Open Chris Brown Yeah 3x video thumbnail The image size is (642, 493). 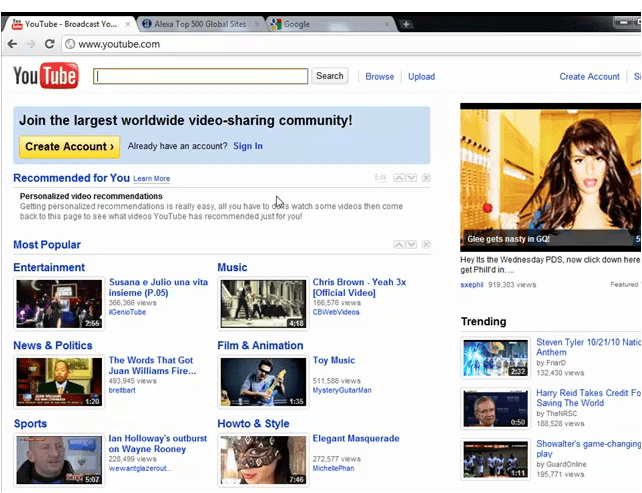(263, 304)
